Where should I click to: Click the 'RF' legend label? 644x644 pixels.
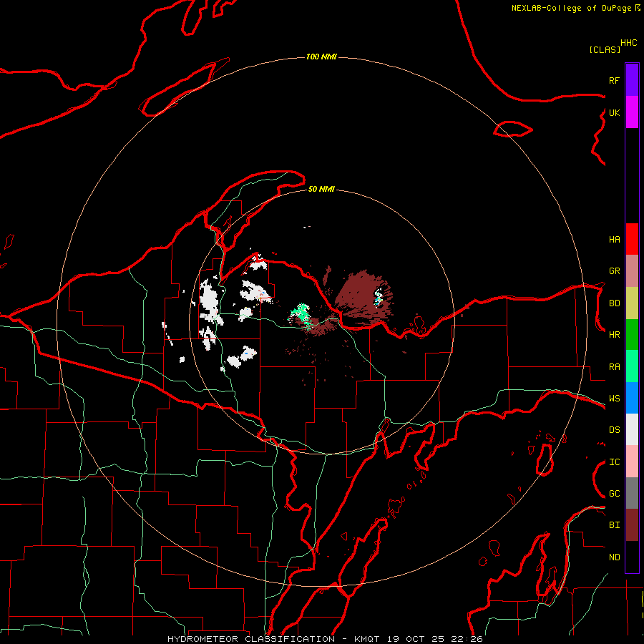[615, 80]
